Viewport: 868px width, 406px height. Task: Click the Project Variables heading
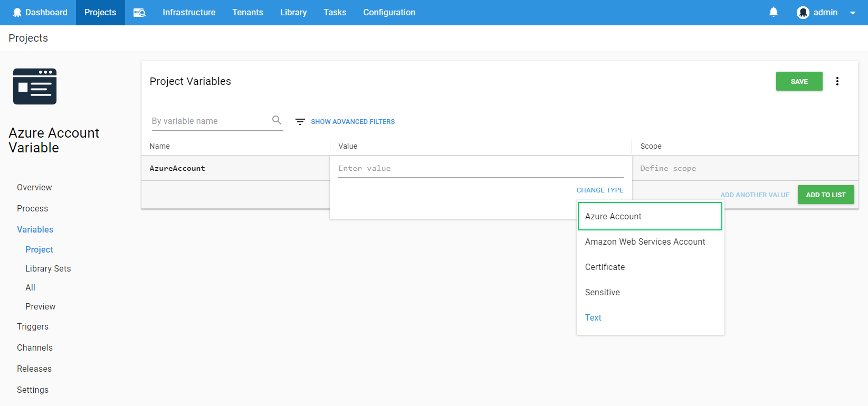[x=190, y=81]
